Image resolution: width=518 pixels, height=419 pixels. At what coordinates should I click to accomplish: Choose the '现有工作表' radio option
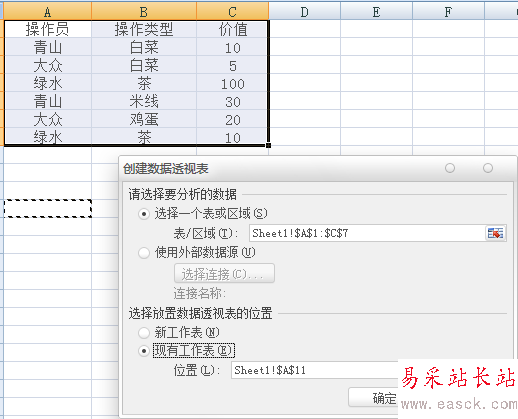(x=144, y=351)
